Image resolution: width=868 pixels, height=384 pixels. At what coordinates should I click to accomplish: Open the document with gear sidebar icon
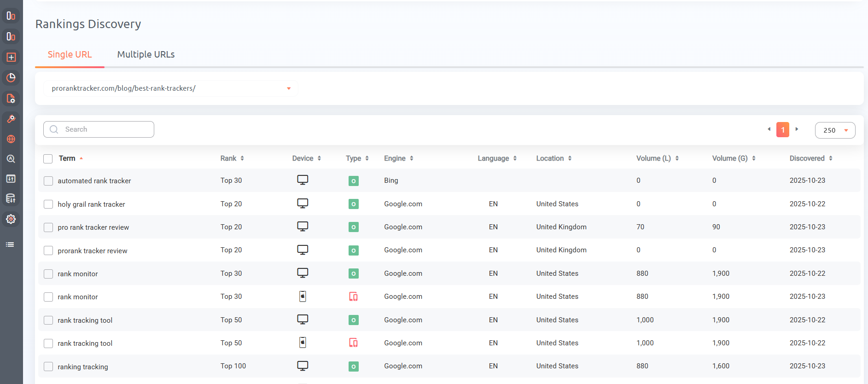pos(11,99)
